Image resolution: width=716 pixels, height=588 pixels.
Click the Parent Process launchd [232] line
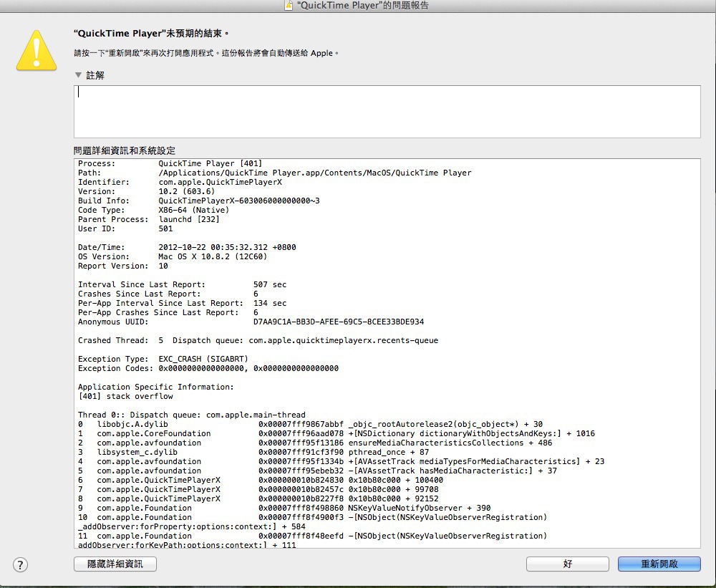(148, 219)
